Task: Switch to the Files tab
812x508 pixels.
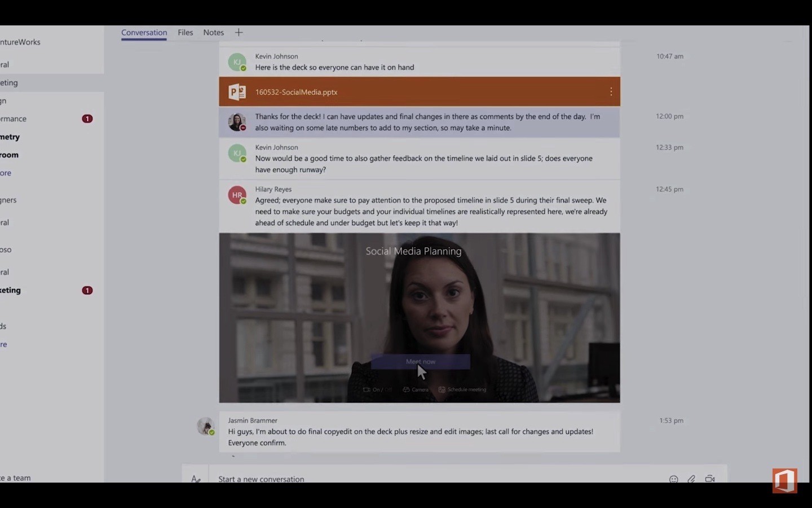Action: [x=185, y=33]
